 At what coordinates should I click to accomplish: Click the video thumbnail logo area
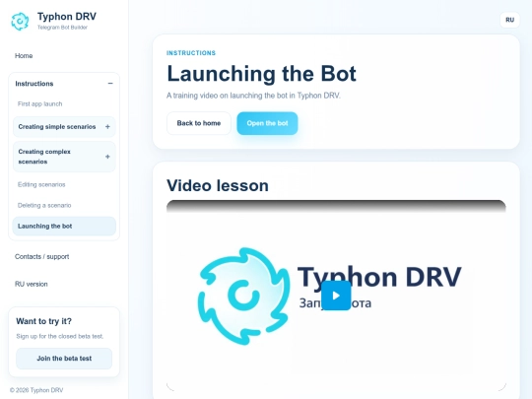(243, 296)
